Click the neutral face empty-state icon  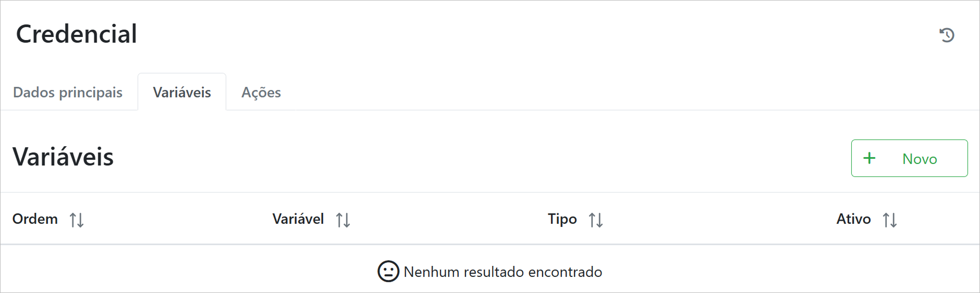tap(388, 272)
